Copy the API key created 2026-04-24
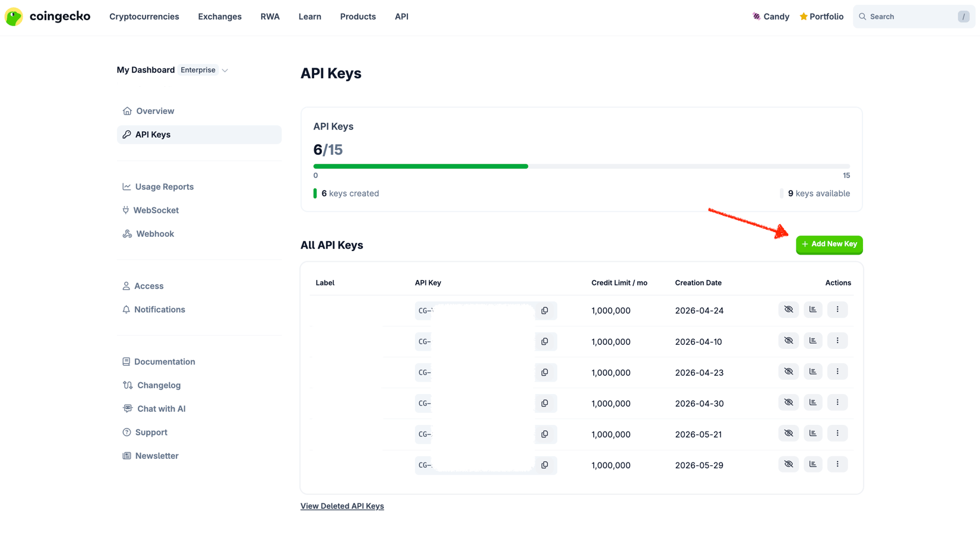 tap(545, 310)
